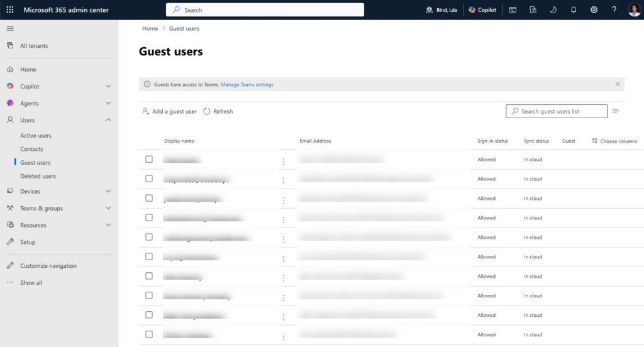Image resolution: width=644 pixels, height=347 pixels.
Task: Collapse the Users navigation section
Action: [108, 120]
